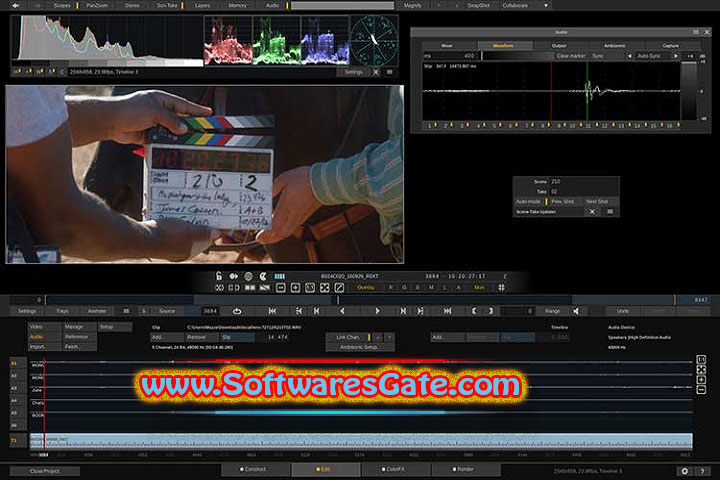Switch to the Waveform tab in Audio panel
The height and width of the screenshot is (480, 720).
[x=504, y=45]
